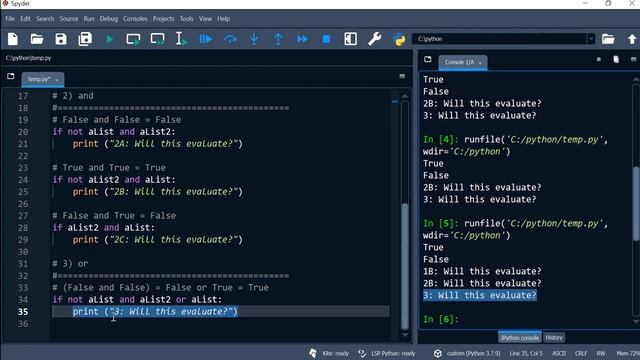Screen dimensions: 640x360
Task: Click the 'In [5]:' console prompt
Action: point(441,223)
